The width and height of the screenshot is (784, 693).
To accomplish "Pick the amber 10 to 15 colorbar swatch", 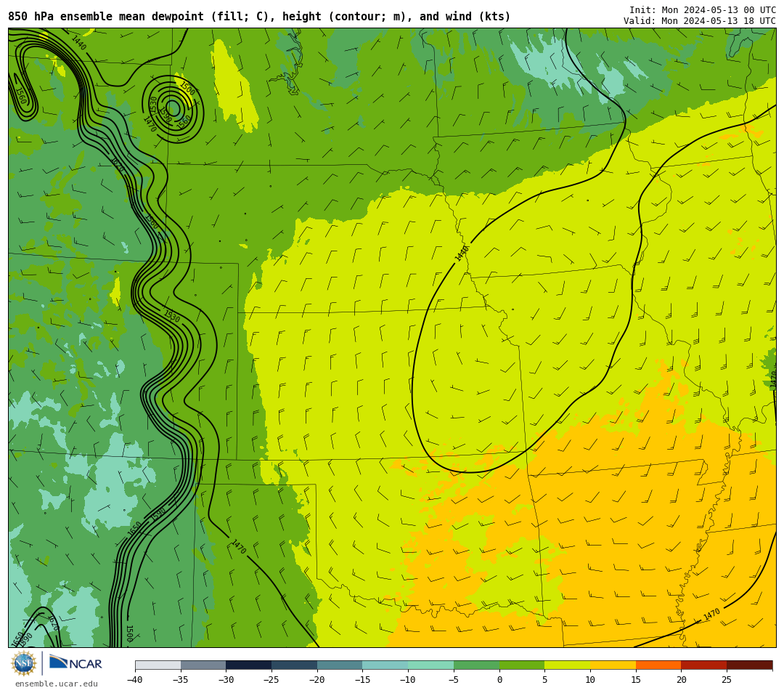I will (613, 665).
